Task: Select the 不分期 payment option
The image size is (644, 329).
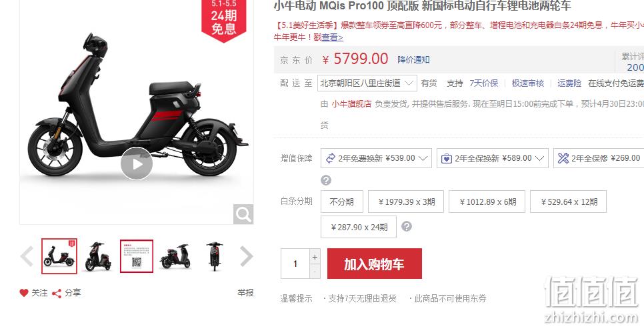Action: (x=342, y=202)
